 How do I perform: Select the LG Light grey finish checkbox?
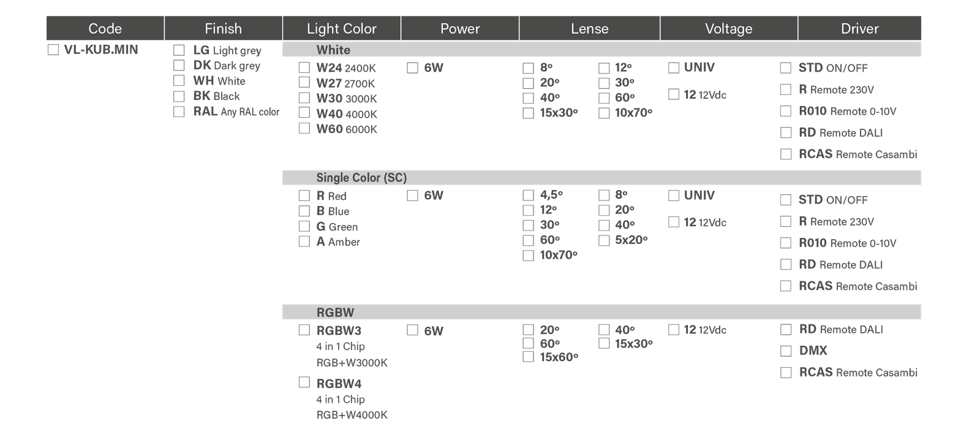tap(179, 50)
